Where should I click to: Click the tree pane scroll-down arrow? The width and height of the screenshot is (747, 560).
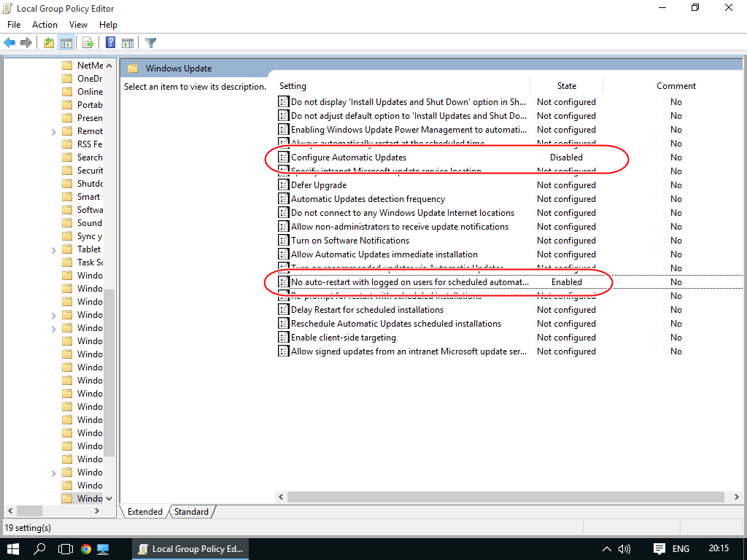109,499
